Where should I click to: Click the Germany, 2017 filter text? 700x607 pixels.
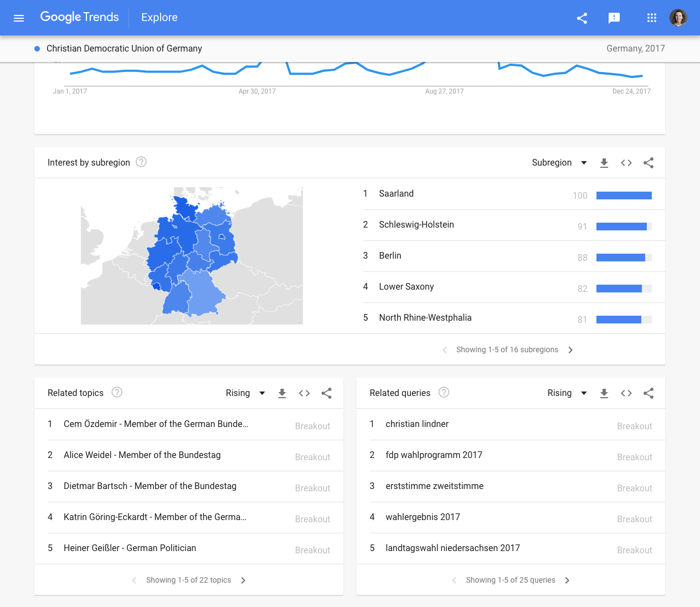pos(636,49)
